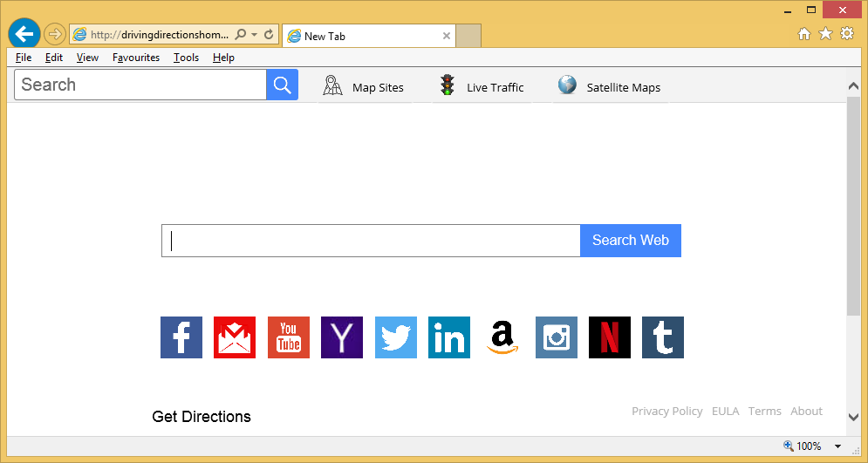Viewport: 868px width, 463px height.
Task: Open the Twitter shortcut icon
Action: 396,337
